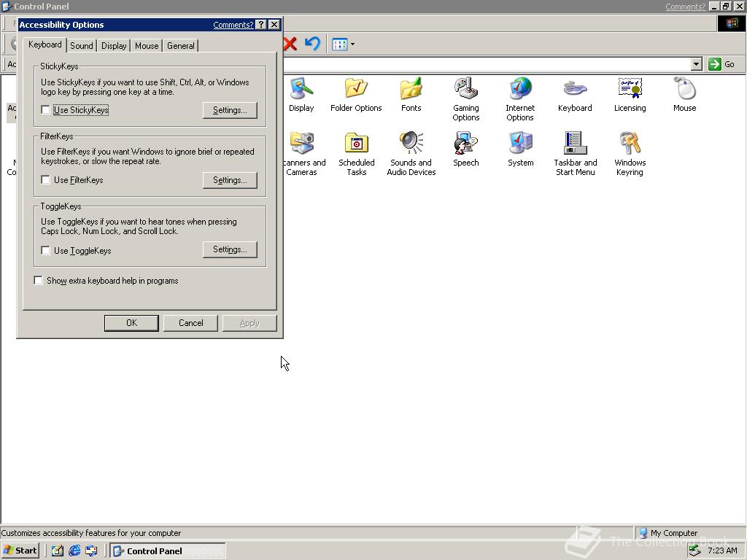This screenshot has height=560, width=747.
Task: Open Scanners and Cameras icon
Action: pyautogui.click(x=303, y=153)
